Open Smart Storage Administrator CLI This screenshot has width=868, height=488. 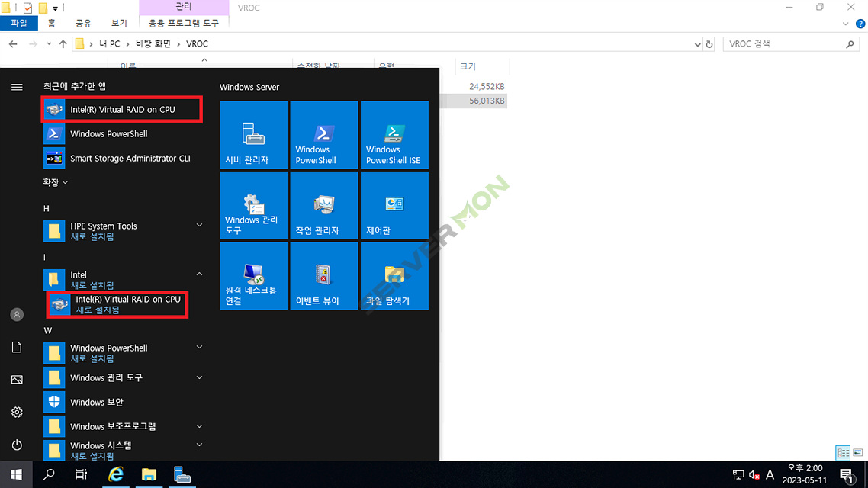pos(122,159)
